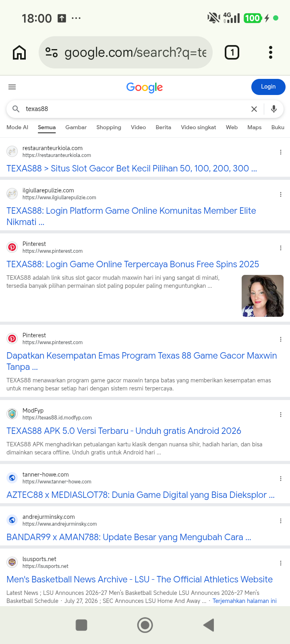Click the blue Login button
The height and width of the screenshot is (644, 290).
(268, 87)
